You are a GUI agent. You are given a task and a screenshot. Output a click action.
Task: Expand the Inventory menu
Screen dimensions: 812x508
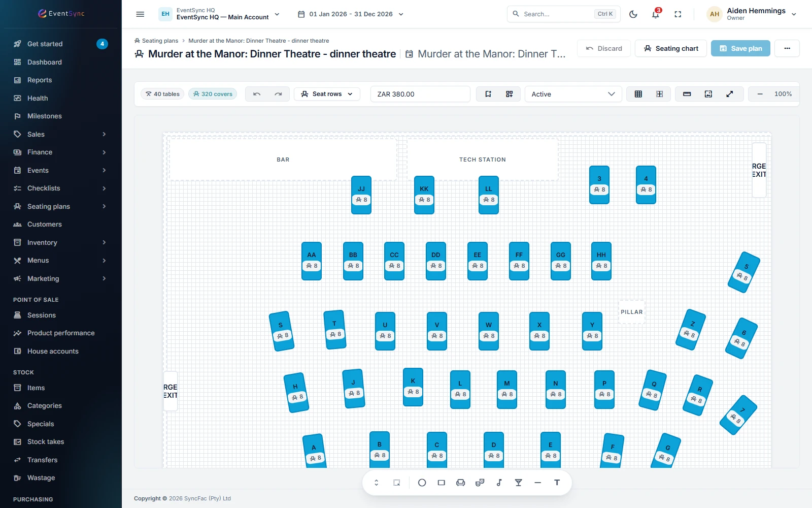point(61,242)
